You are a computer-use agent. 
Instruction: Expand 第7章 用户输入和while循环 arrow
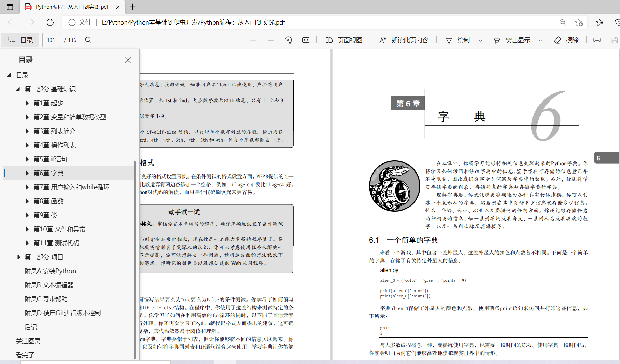27,187
